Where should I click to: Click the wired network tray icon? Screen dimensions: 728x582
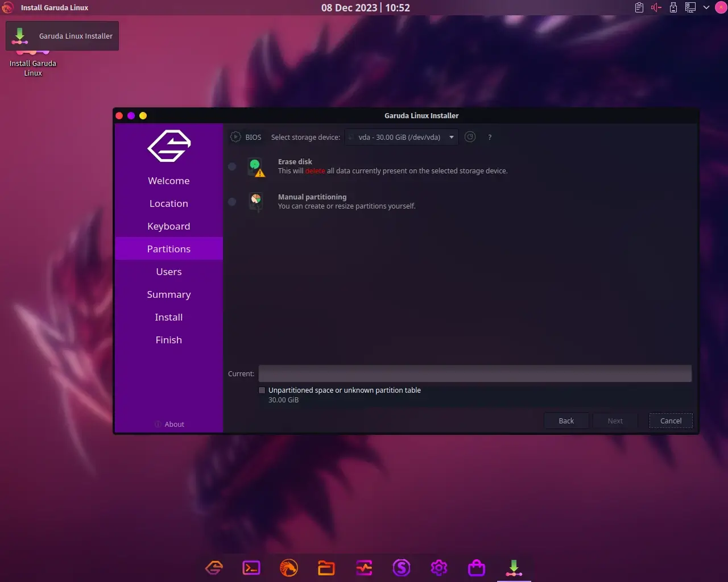(690, 7)
